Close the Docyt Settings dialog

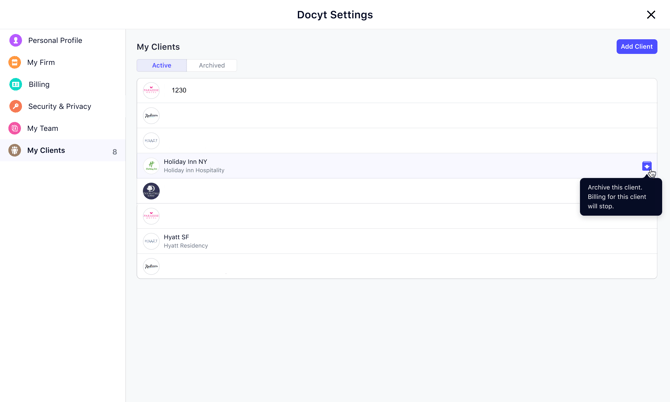click(x=651, y=15)
